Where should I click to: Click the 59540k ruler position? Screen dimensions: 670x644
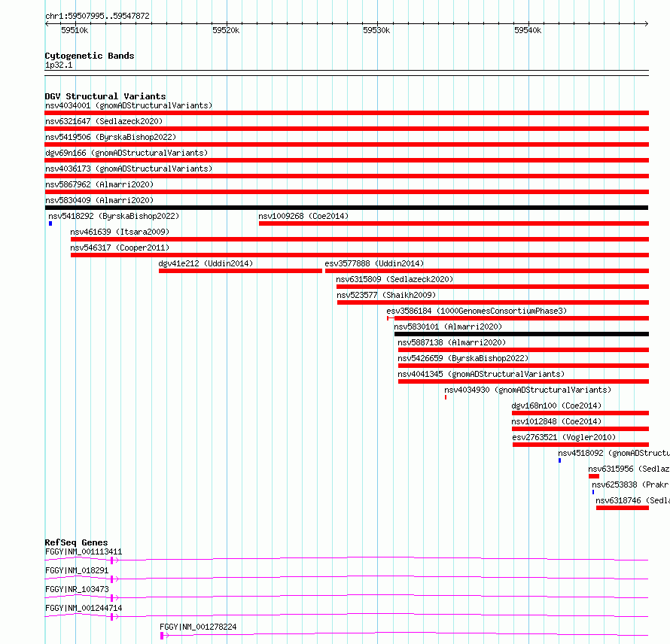(x=528, y=30)
